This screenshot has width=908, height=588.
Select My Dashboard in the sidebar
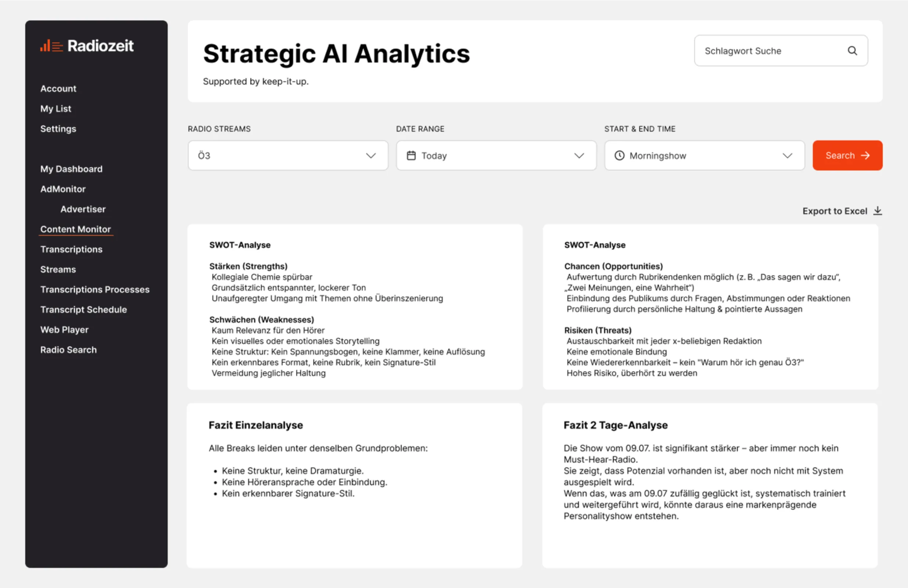(x=71, y=169)
